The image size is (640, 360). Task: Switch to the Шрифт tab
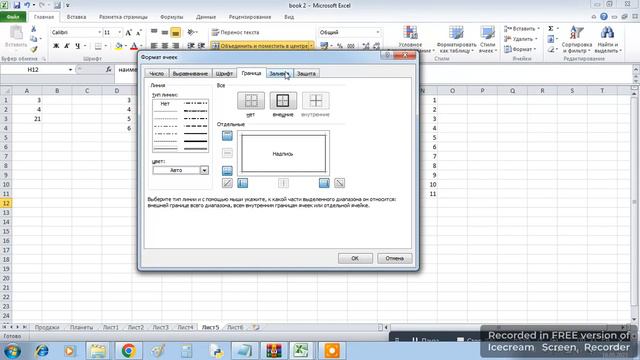(224, 73)
